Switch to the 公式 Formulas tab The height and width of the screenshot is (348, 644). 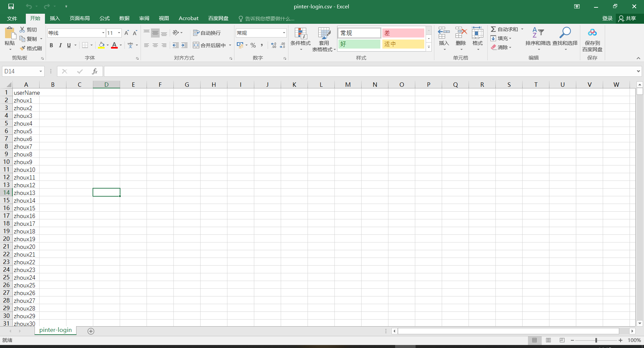(104, 18)
